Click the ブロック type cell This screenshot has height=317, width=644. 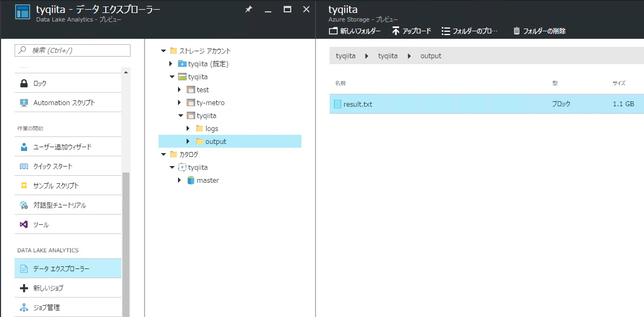[561, 104]
